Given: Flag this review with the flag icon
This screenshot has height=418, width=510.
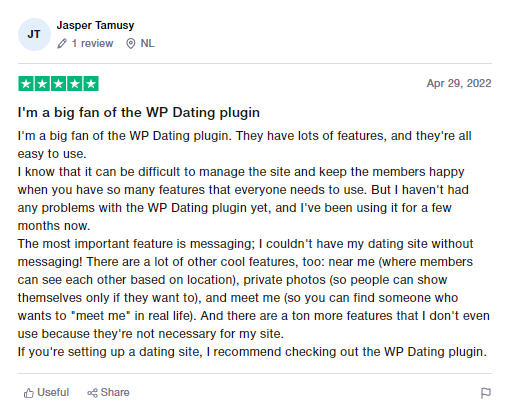Looking at the screenshot, I should click(486, 393).
